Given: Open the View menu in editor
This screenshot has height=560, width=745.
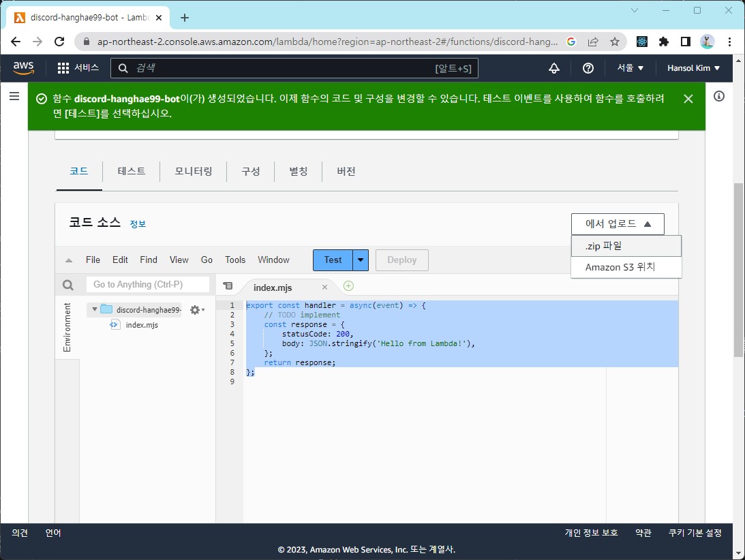Looking at the screenshot, I should pyautogui.click(x=179, y=260).
